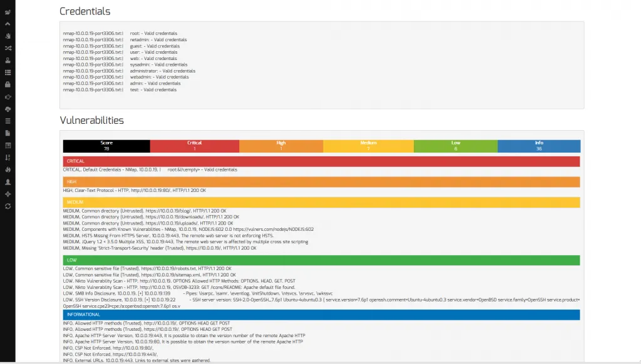Screen dimensions: 641x364
Task: Click the Missing Strict-Transport-Security header finding
Action: [x=160, y=248]
